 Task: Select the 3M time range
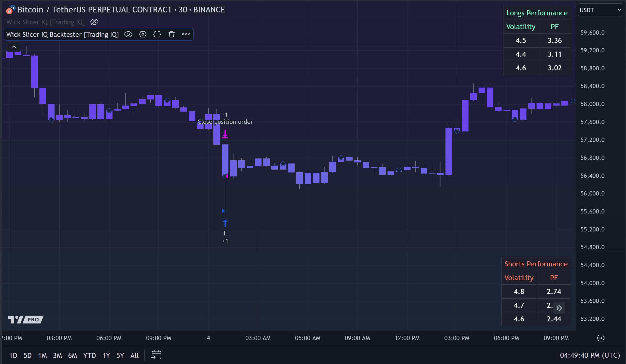(57, 355)
